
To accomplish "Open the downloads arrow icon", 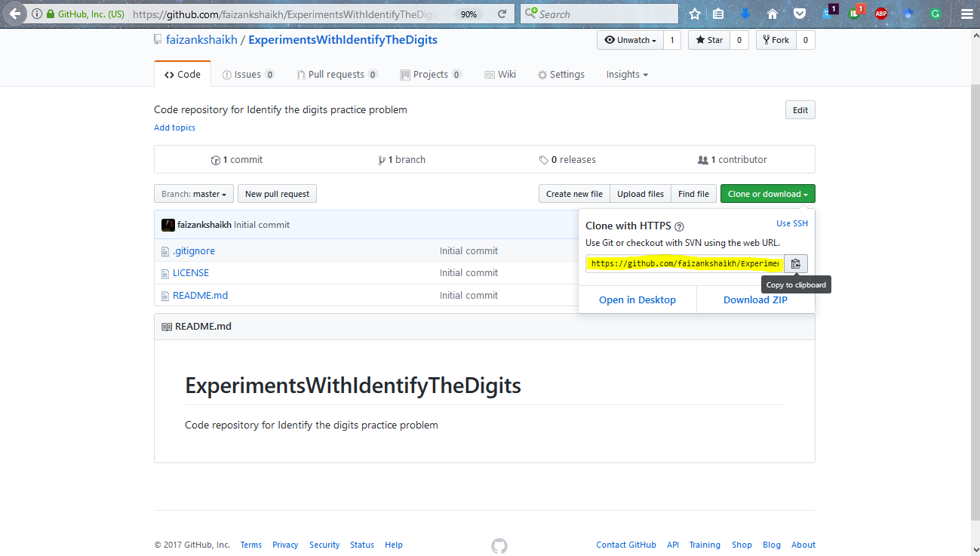I will pyautogui.click(x=745, y=14).
